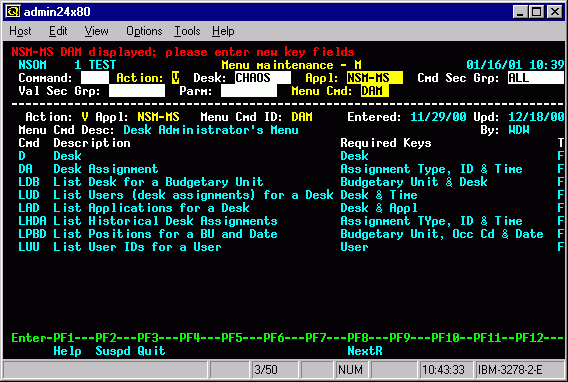
Task: Click the admin24x80 title bar application icon
Action: (13, 12)
